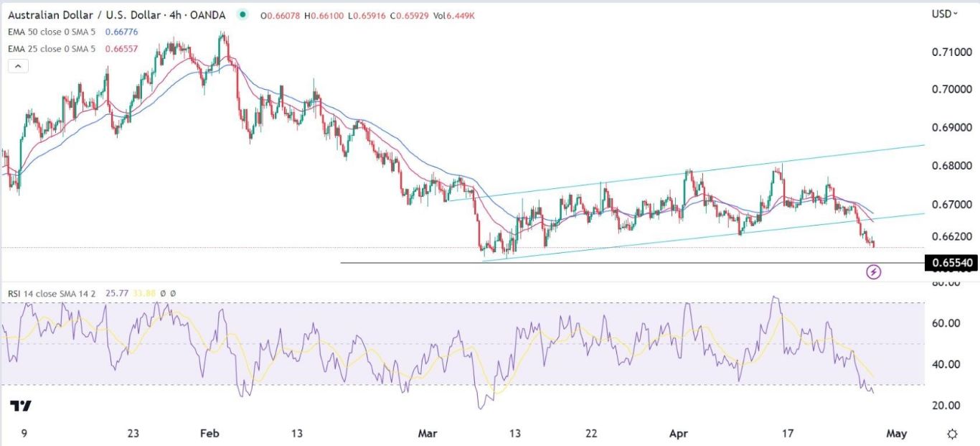Screen dimensions: 980x446
Task: Click the TradingView logo
Action: (21, 406)
